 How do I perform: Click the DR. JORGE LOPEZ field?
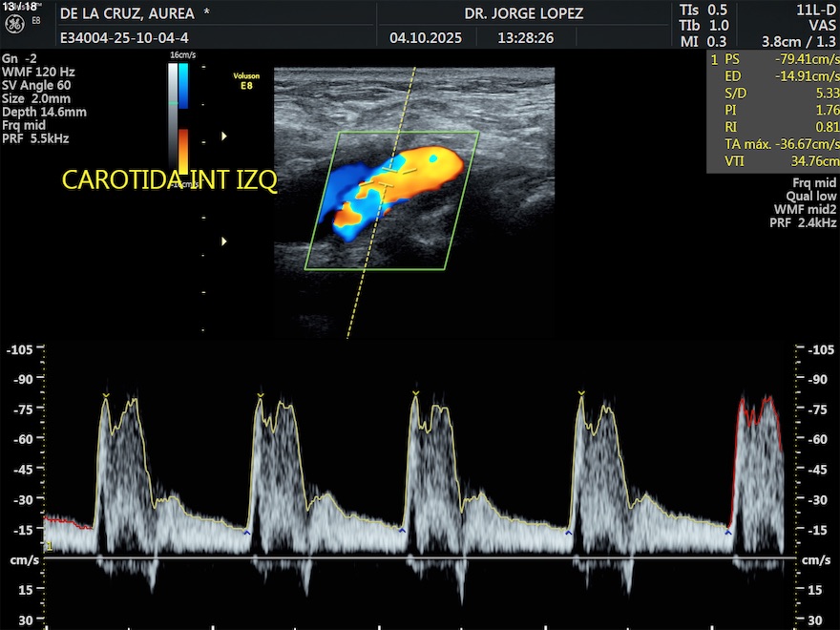tap(523, 13)
